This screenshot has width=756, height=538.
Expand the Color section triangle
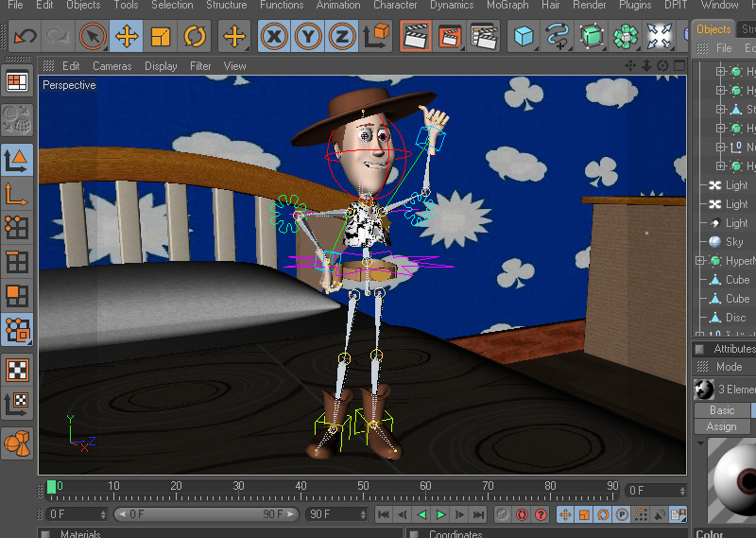(700, 443)
